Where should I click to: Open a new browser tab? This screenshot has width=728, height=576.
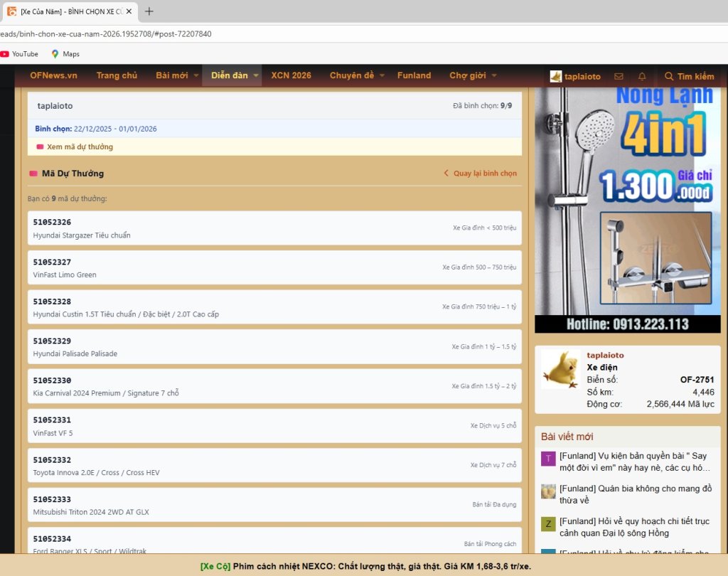[149, 11]
